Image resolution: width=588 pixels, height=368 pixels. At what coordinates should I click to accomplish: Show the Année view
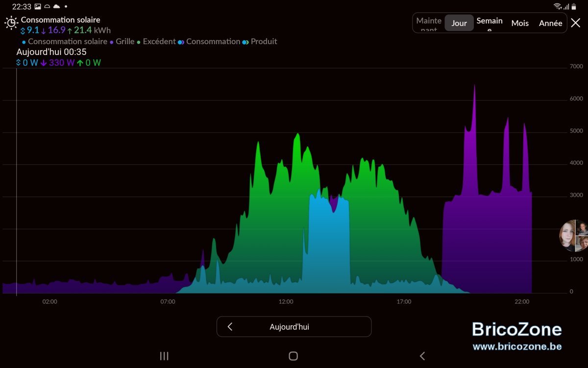[x=551, y=23]
